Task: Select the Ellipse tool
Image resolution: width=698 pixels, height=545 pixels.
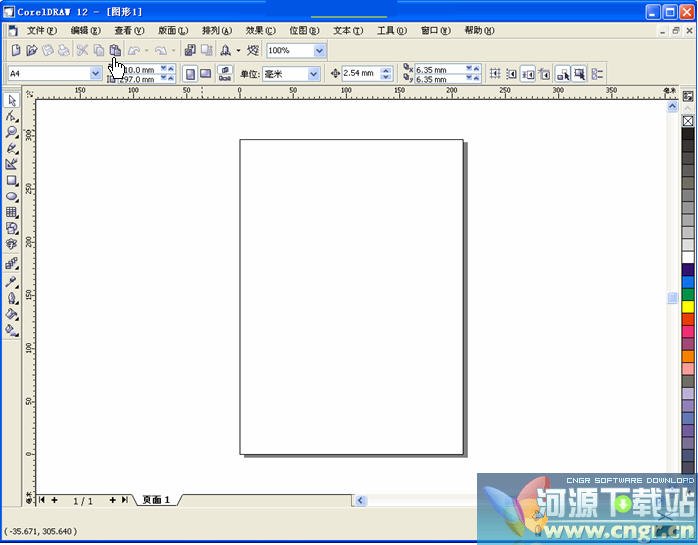Action: click(12, 196)
